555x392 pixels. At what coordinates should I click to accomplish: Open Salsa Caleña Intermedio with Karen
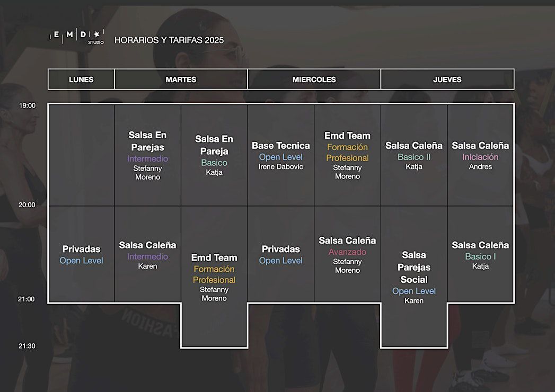click(147, 255)
